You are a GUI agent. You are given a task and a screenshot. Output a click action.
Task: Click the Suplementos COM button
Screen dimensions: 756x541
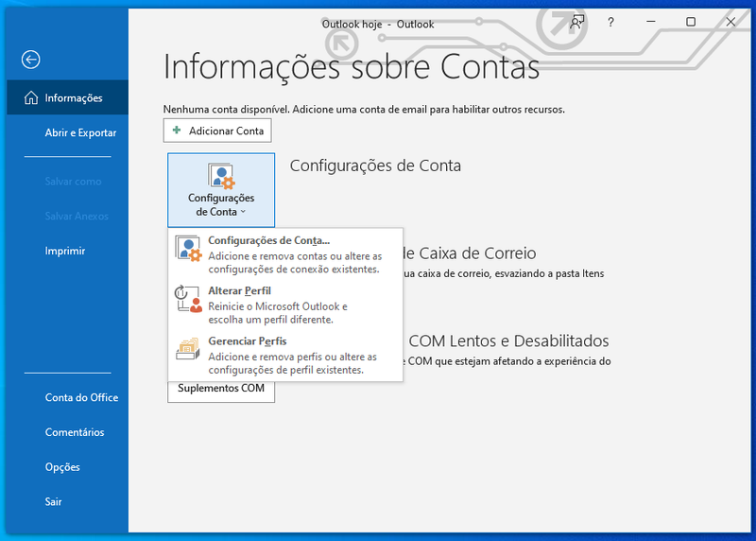221,389
